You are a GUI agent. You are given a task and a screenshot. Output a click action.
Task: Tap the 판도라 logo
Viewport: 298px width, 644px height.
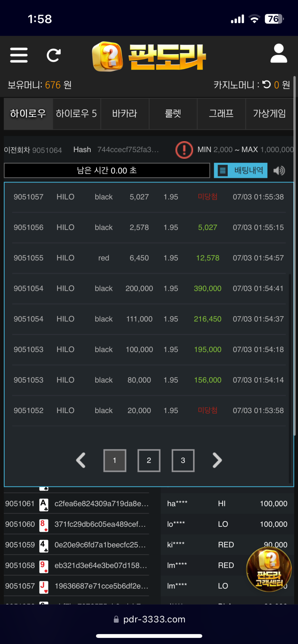(149, 57)
